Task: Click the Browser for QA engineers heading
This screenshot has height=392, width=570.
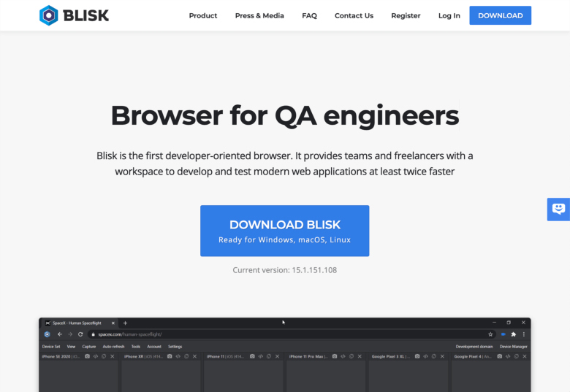Action: (285, 116)
